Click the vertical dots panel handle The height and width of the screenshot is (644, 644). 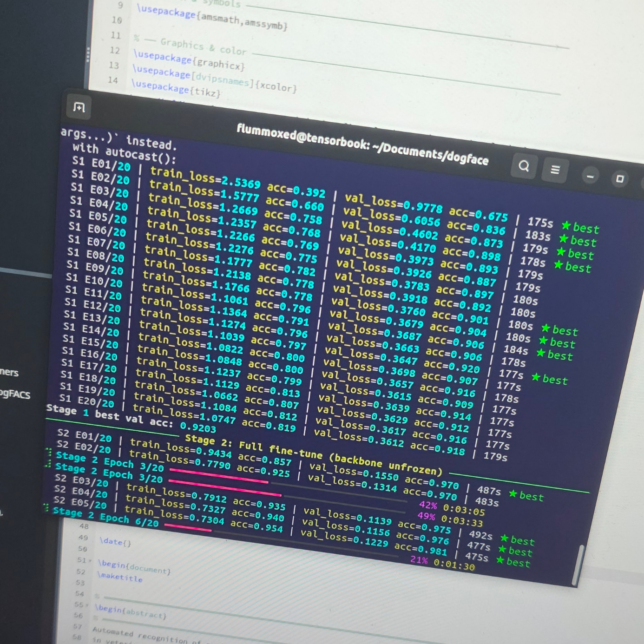click(88, 54)
